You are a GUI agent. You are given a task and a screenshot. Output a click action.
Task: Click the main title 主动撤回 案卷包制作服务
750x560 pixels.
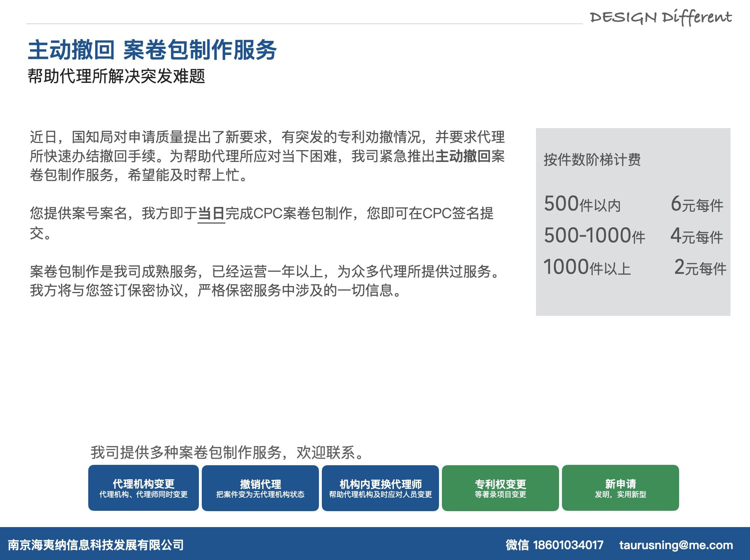click(152, 50)
